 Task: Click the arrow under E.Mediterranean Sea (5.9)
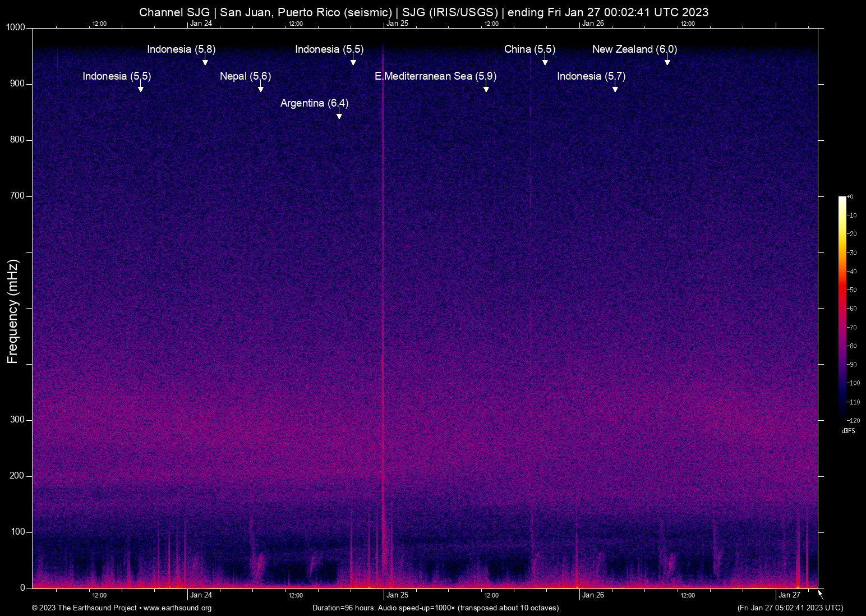[486, 88]
